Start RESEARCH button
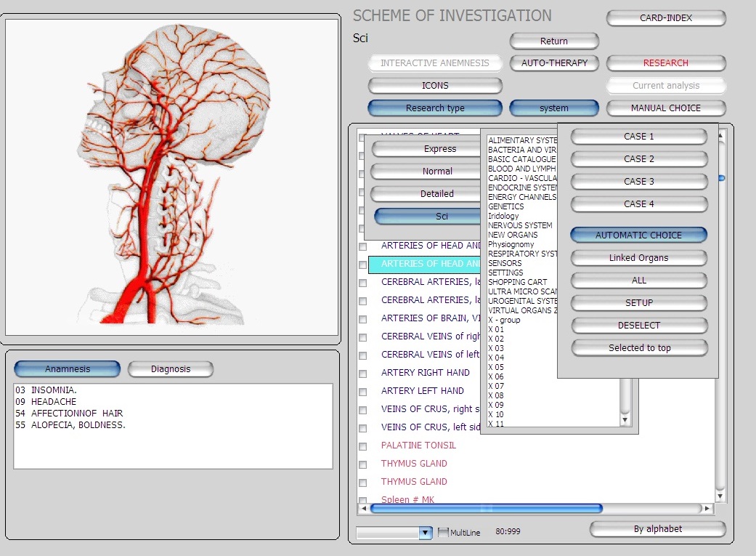The height and width of the screenshot is (556, 756). click(665, 63)
